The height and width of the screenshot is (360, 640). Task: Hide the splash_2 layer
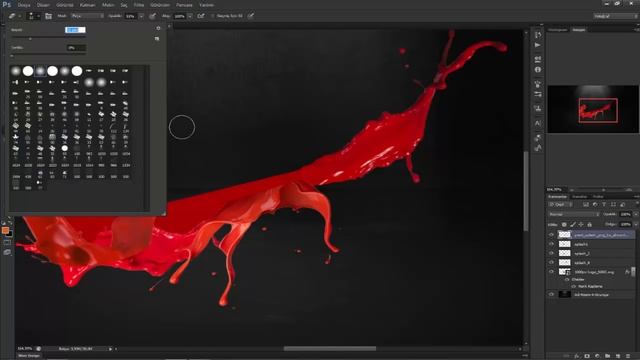(551, 253)
